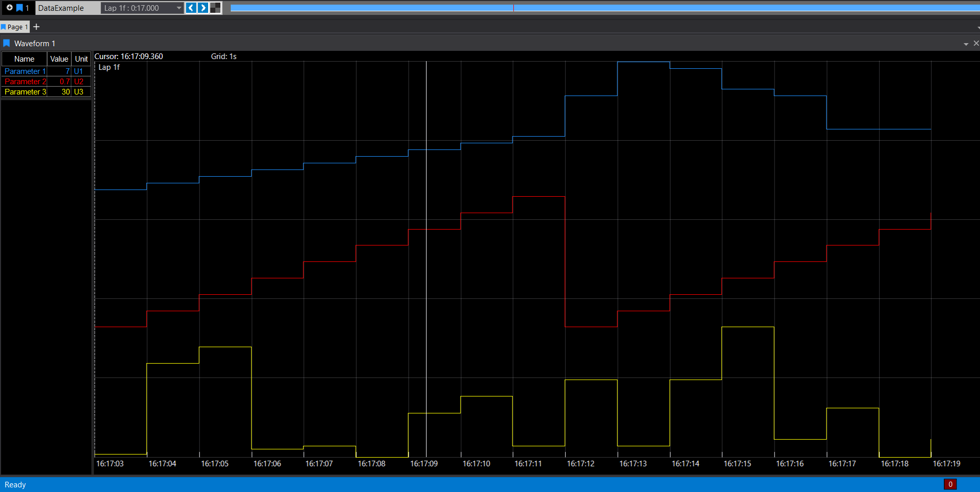980x492 pixels.
Task: Click the 16:17:06 time axis label
Action: tap(267, 464)
